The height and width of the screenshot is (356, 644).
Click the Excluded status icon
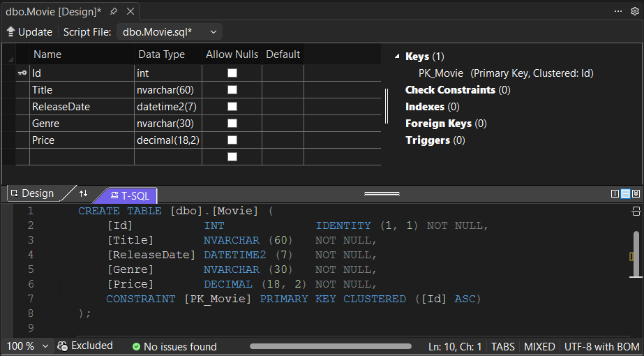pos(62,346)
